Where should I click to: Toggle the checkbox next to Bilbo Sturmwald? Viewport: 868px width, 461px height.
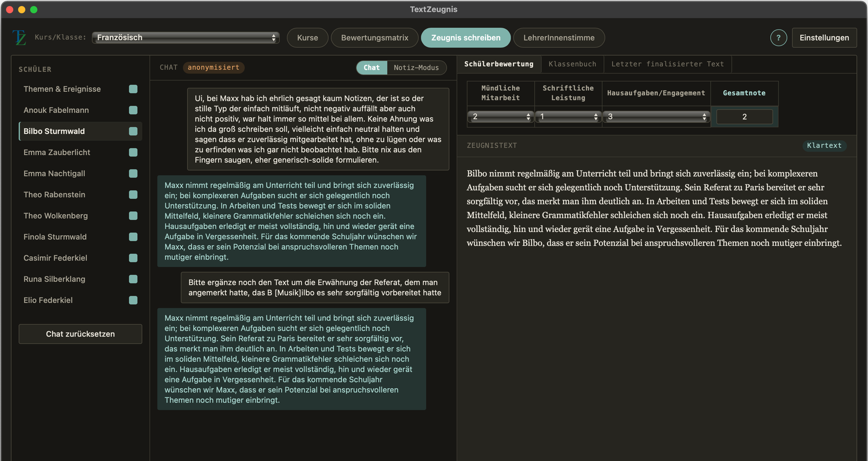(133, 131)
